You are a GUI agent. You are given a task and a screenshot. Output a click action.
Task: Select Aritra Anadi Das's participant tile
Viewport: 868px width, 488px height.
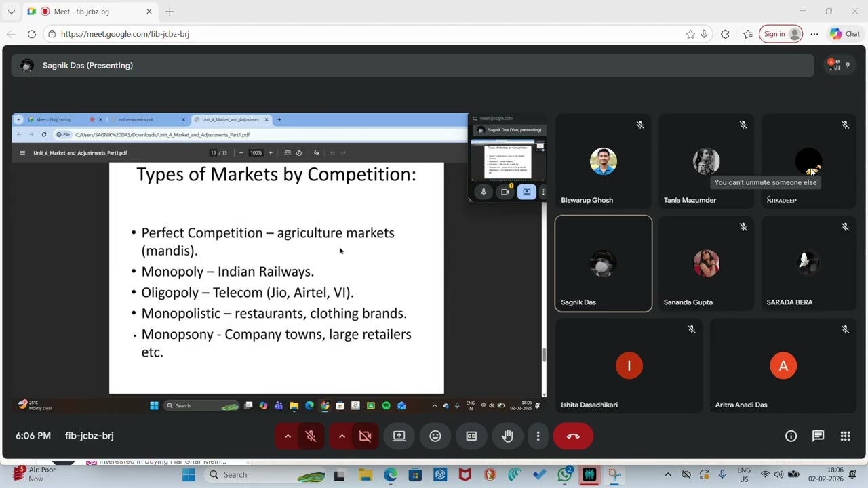pyautogui.click(x=783, y=366)
